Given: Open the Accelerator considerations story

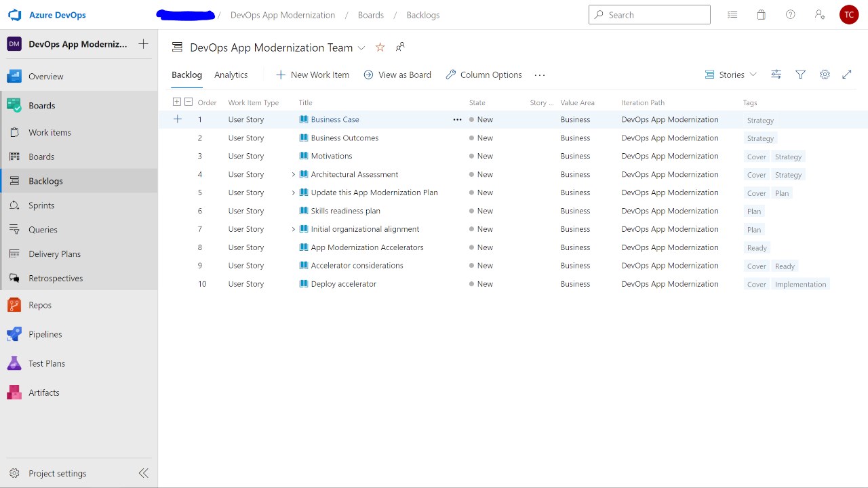Looking at the screenshot, I should coord(357,266).
